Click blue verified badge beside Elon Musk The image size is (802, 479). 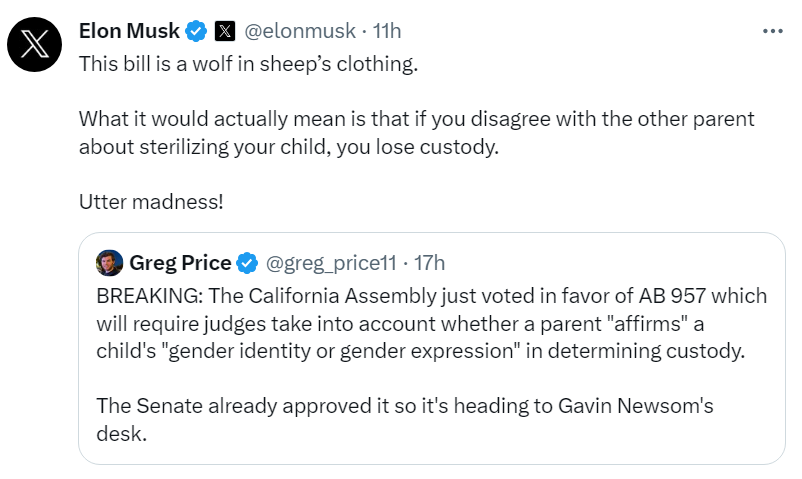coord(197,31)
